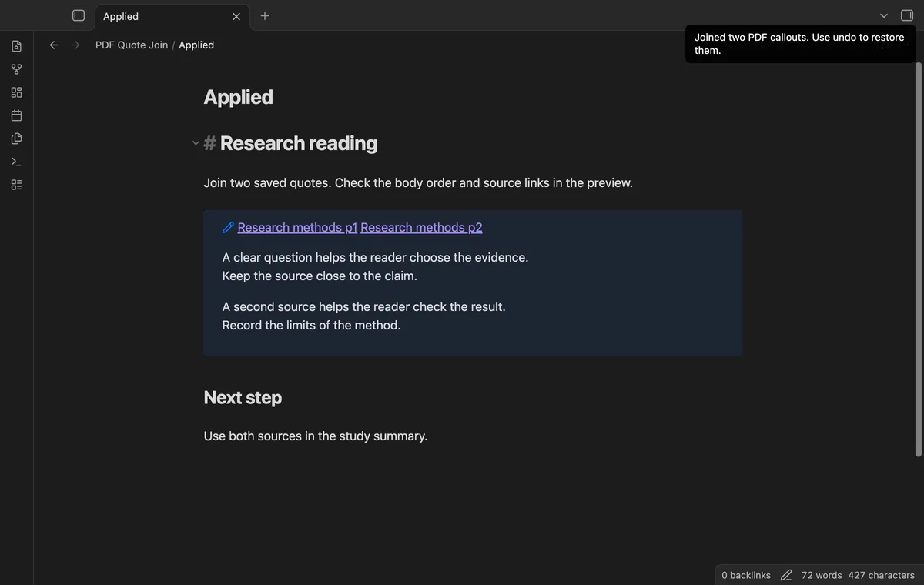
Task: Open the Research methods p2 link
Action: tap(421, 227)
